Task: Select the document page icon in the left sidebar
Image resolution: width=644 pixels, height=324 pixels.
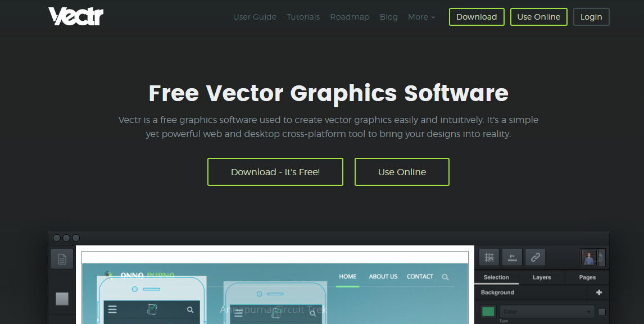Action: [61, 258]
